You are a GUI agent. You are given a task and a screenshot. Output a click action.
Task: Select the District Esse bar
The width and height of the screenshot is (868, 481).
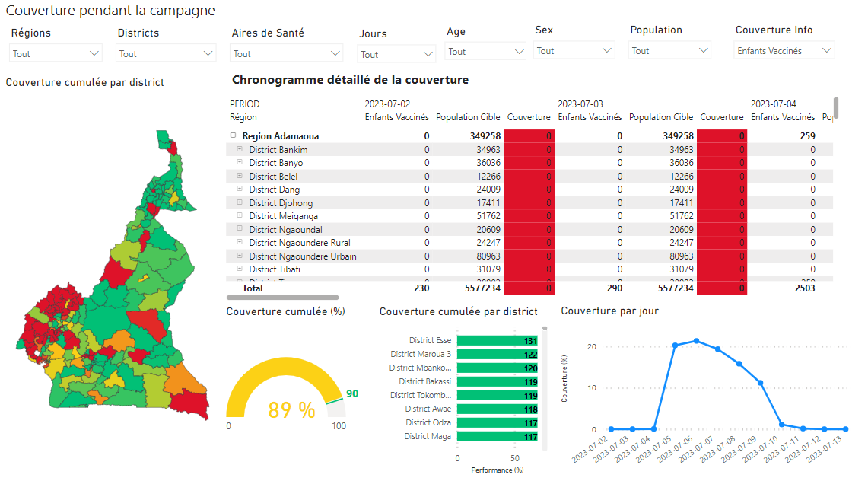(x=497, y=341)
